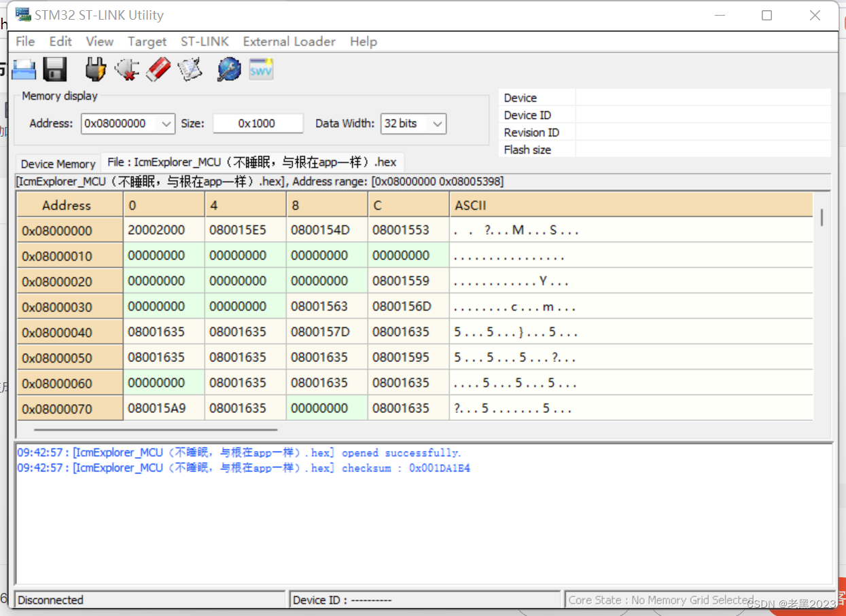The image size is (846, 616).
Task: Click the Address column header
Action: pos(70,205)
